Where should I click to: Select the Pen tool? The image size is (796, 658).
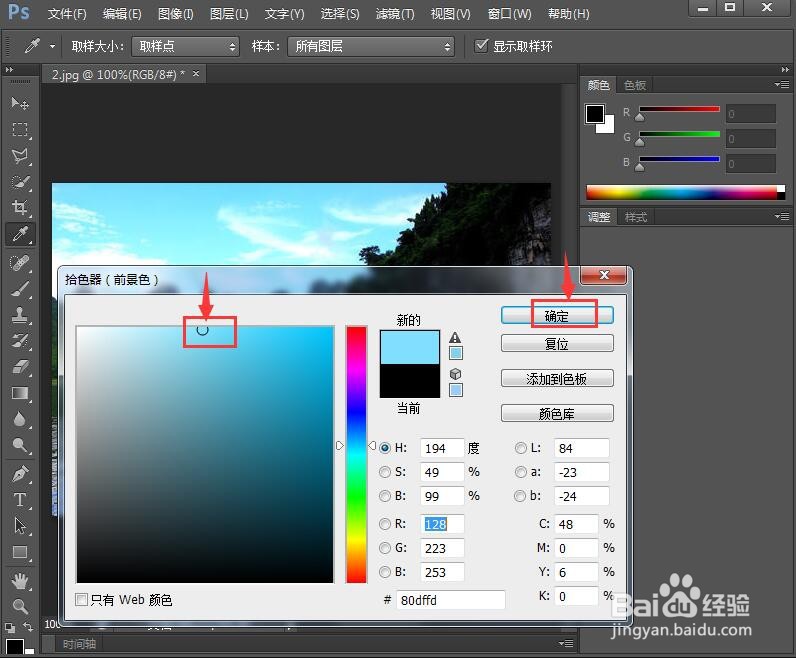(20, 474)
